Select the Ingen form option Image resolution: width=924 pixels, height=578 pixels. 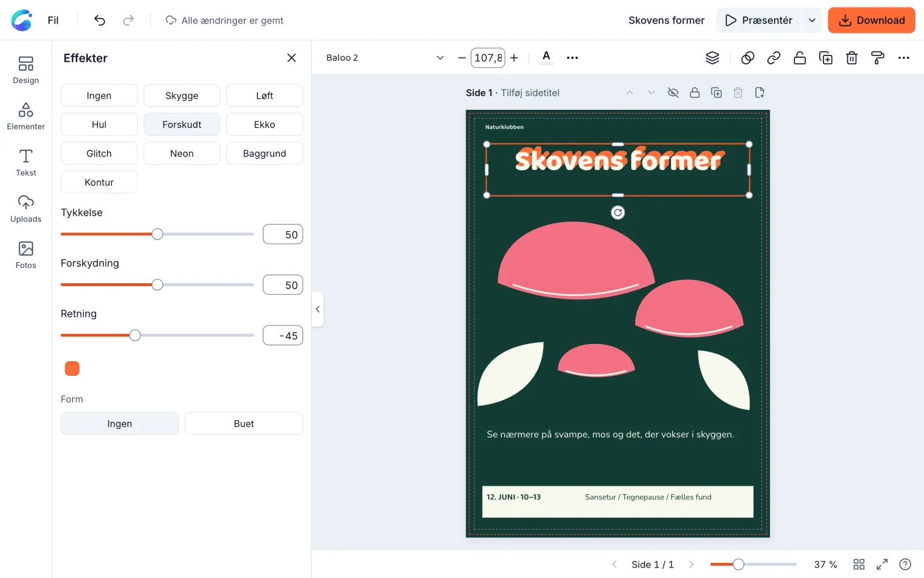pyautogui.click(x=120, y=424)
